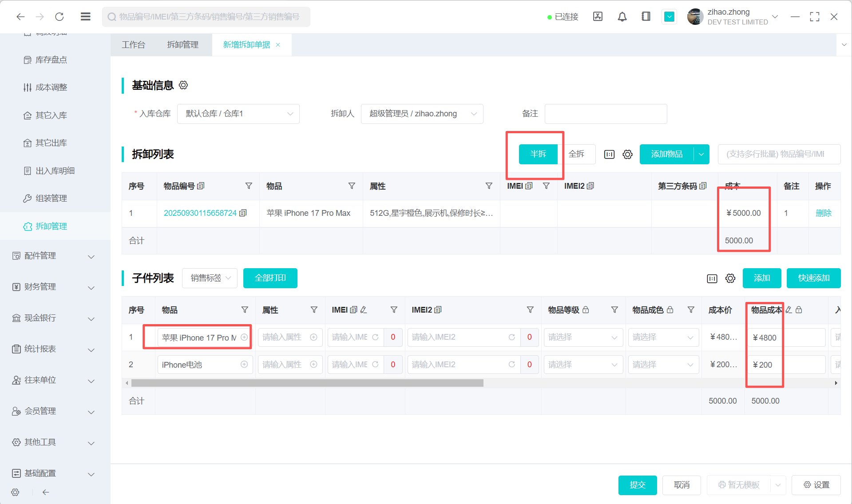Click 拆卸列表 column settings gear icon
This screenshot has height=504, width=852.
(x=627, y=155)
